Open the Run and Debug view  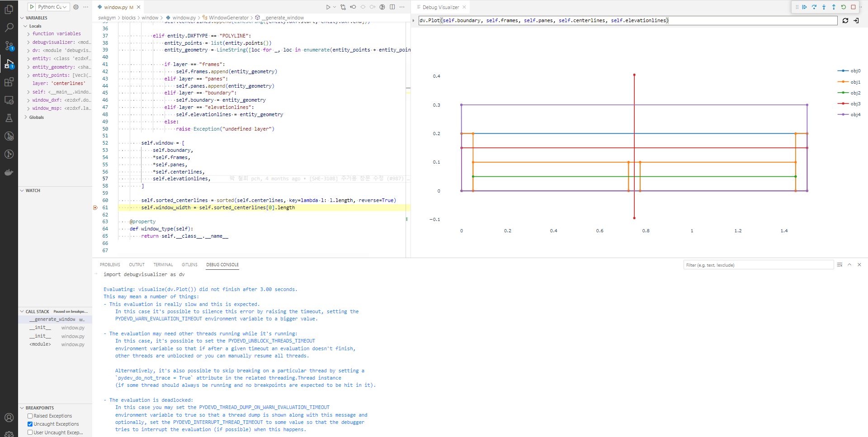[9, 64]
